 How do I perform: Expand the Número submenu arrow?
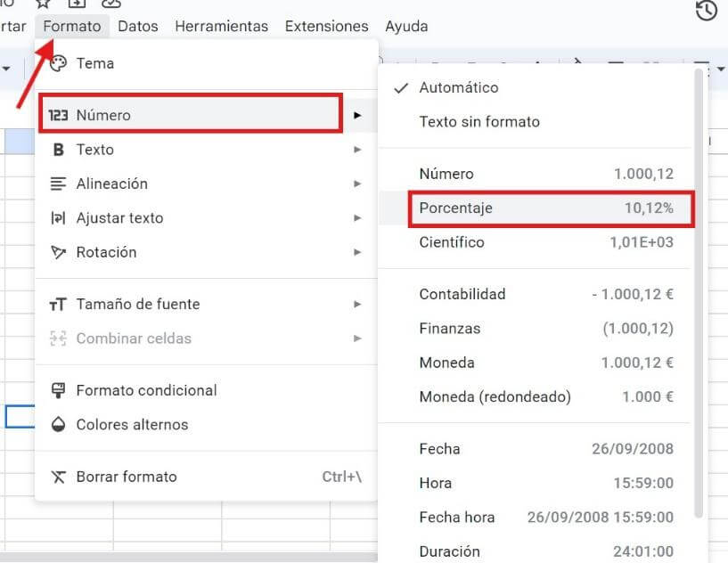pyautogui.click(x=358, y=114)
